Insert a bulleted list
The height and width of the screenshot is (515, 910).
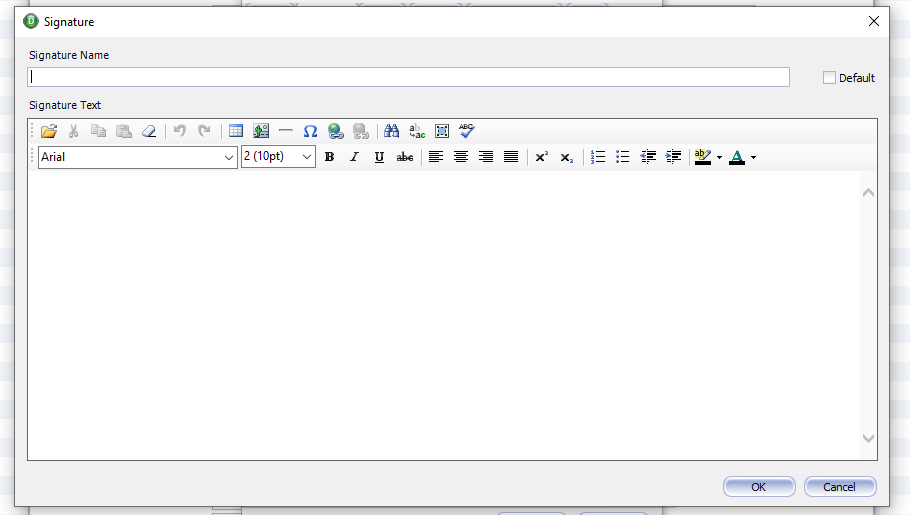tap(623, 157)
